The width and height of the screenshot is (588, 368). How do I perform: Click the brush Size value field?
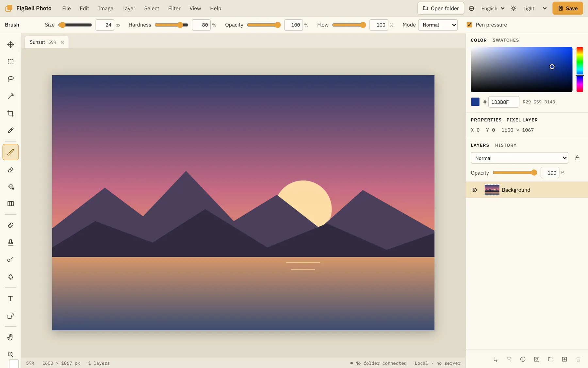point(105,25)
